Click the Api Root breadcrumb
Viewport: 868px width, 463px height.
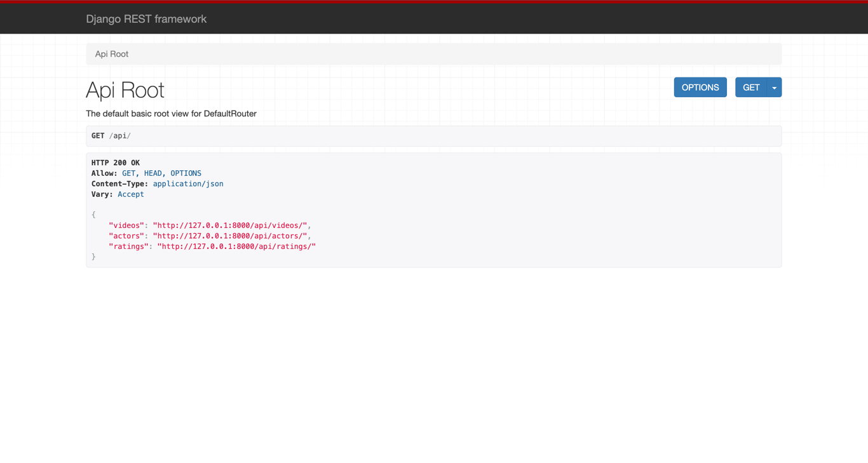pos(112,54)
